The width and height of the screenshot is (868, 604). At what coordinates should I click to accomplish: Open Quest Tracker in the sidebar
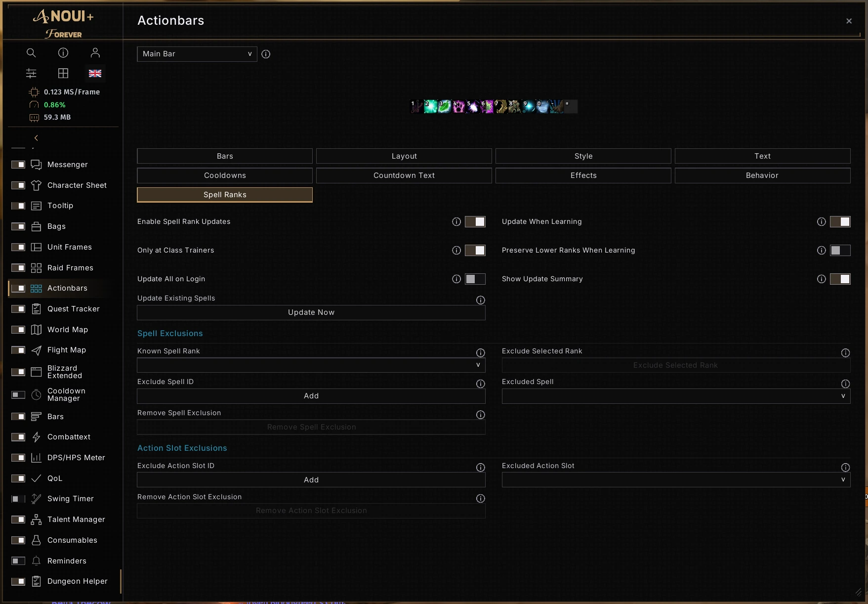click(73, 309)
